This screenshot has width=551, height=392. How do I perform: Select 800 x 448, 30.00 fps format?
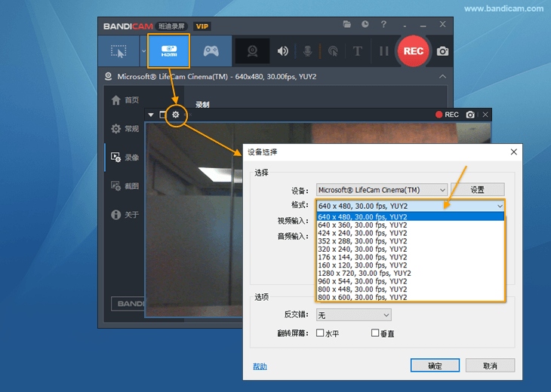click(411, 289)
